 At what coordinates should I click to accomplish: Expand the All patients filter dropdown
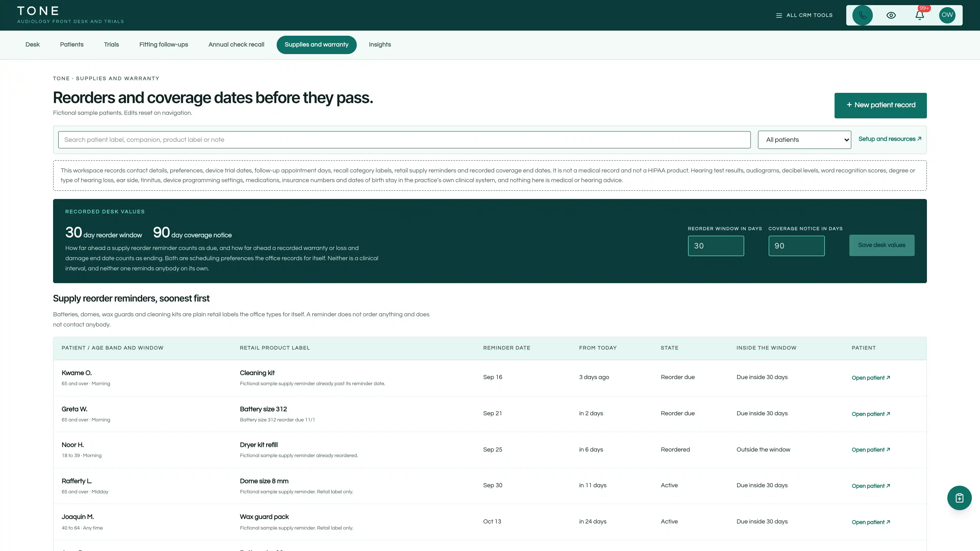tap(804, 140)
